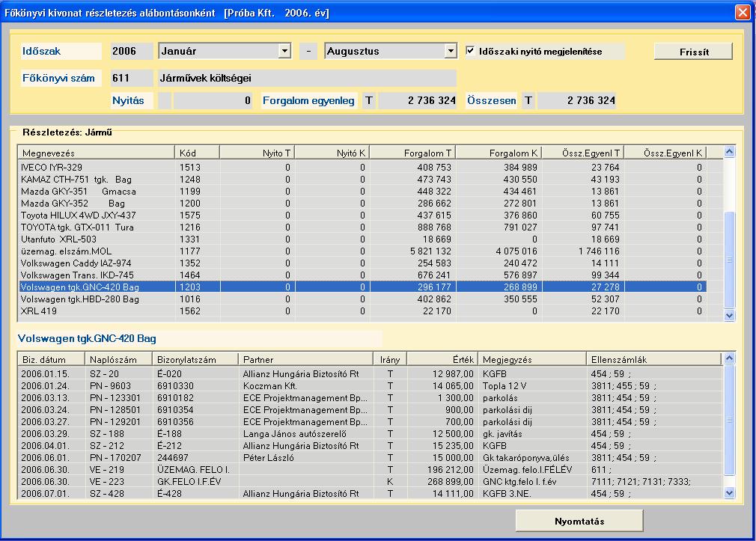
Task: Close the Főkönyvi kivonat window
Action: coord(742,13)
